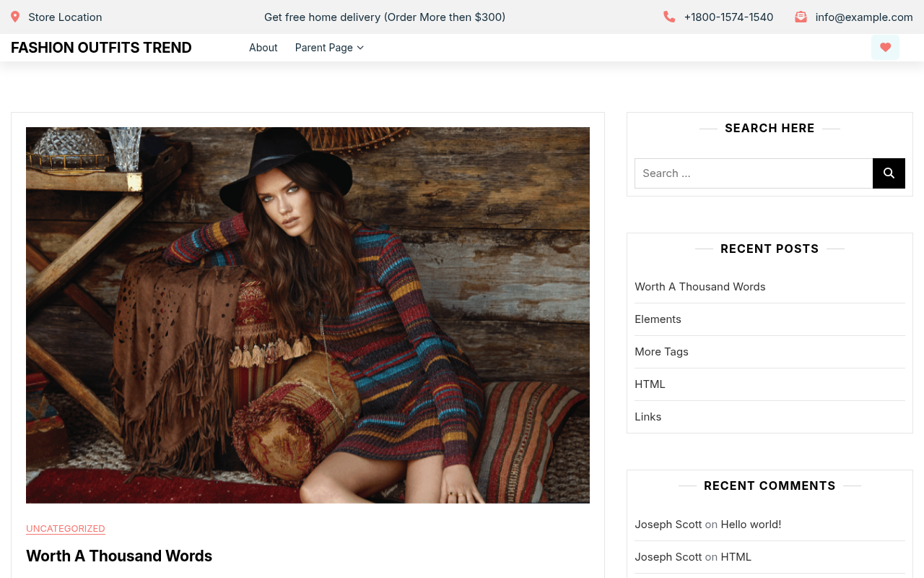Submit search with magnifier button

(889, 173)
